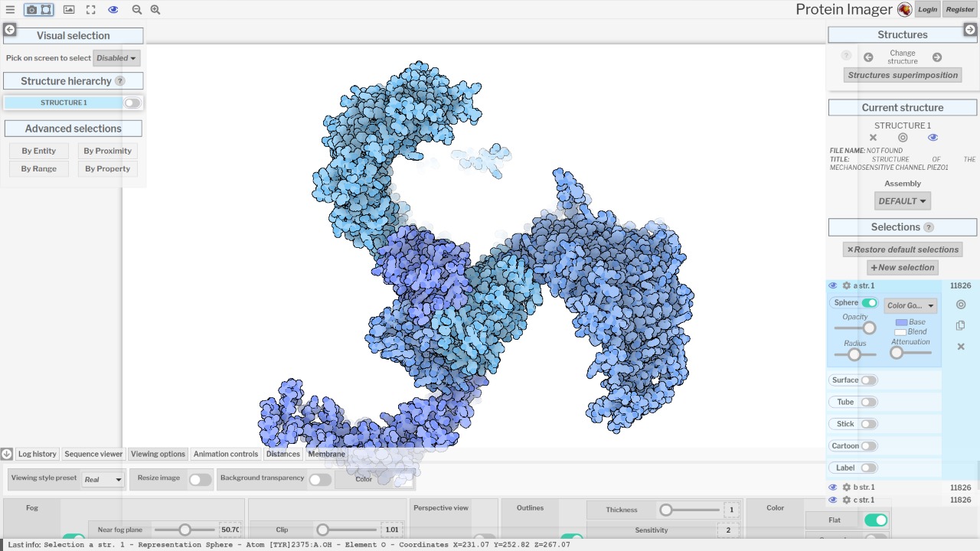Duplicate selection a str. 1 with copy icon
The width and height of the screenshot is (980, 551).
961,325
